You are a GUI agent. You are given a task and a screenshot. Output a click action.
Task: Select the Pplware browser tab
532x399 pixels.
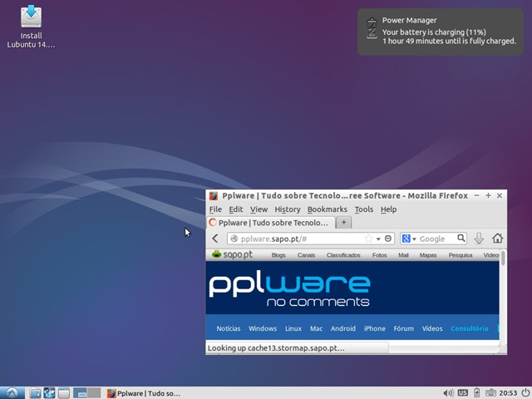pyautogui.click(x=271, y=223)
